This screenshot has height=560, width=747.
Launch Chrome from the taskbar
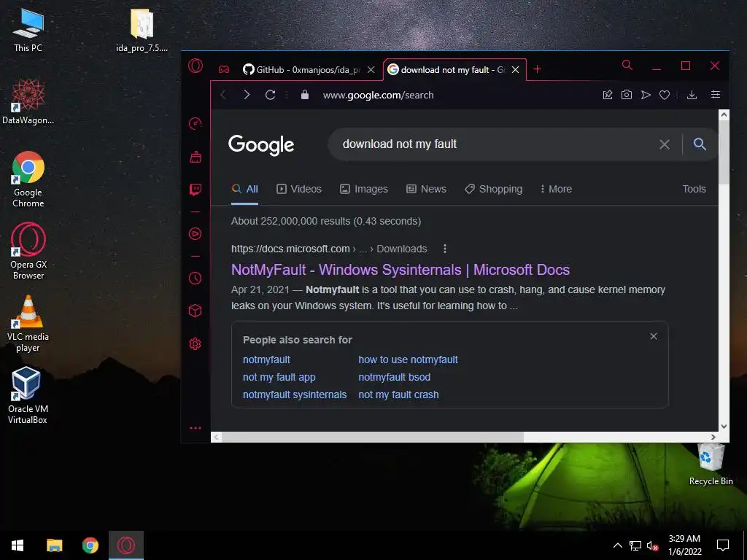tap(90, 545)
